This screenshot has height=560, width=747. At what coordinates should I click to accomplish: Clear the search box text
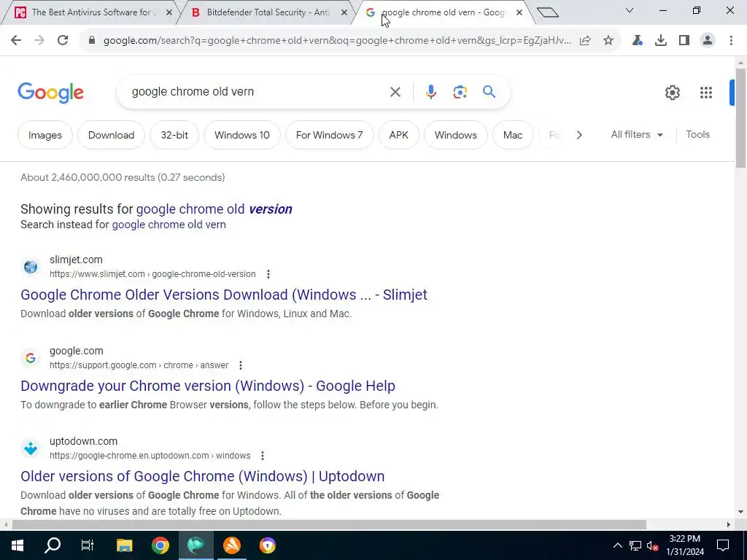(395, 92)
